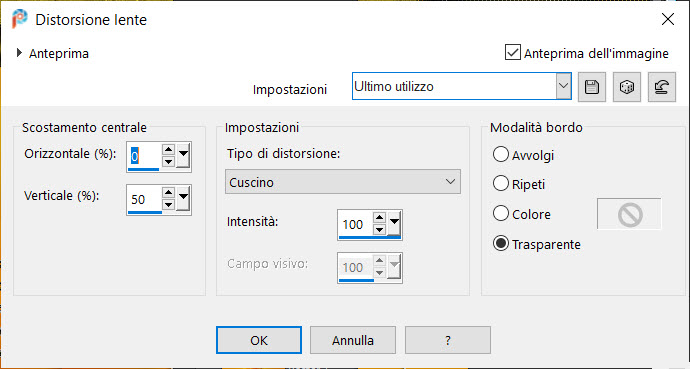The image size is (690, 369).
Task: Choose the Colore border mode option
Action: tap(501, 213)
